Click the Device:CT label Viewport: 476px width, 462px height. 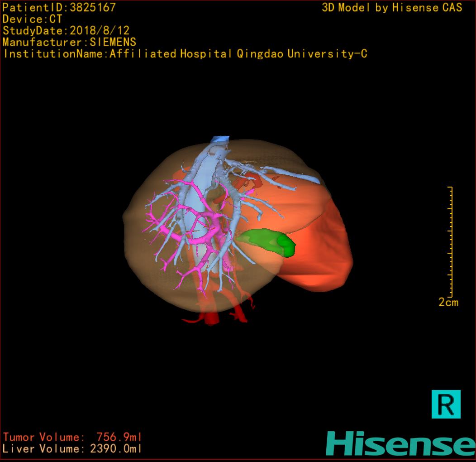click(32, 19)
